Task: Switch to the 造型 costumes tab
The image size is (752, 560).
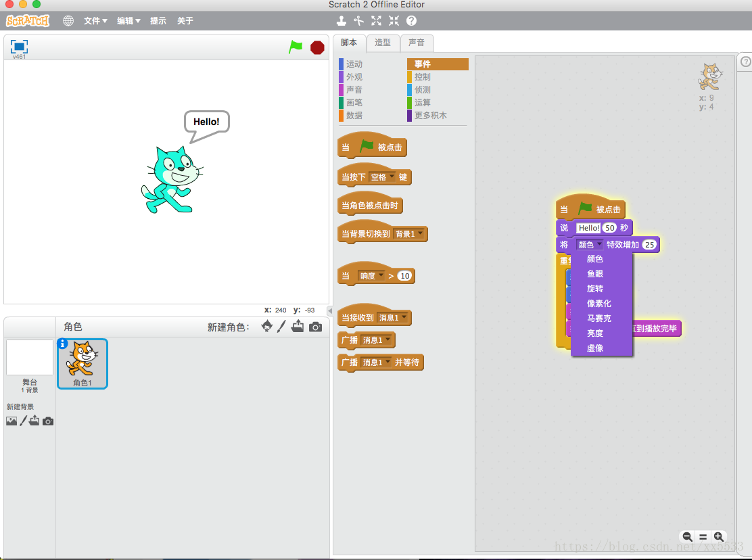Action: point(383,43)
